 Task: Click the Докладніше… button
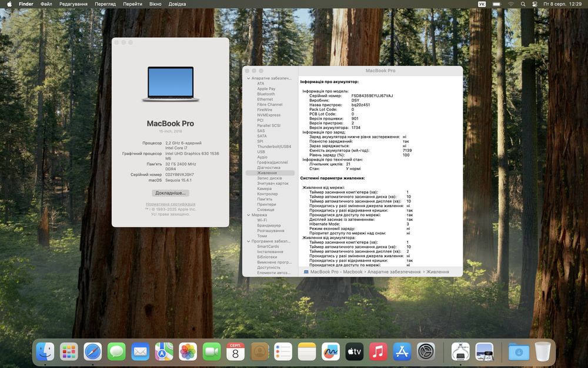(171, 193)
